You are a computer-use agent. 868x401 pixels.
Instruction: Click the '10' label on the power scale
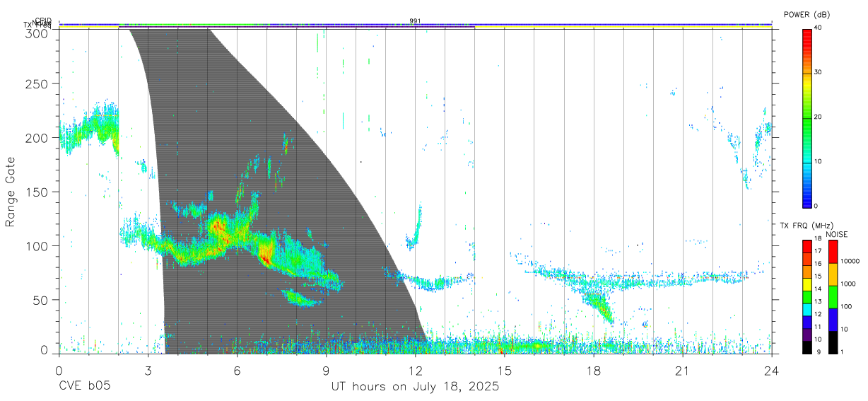pos(819,162)
